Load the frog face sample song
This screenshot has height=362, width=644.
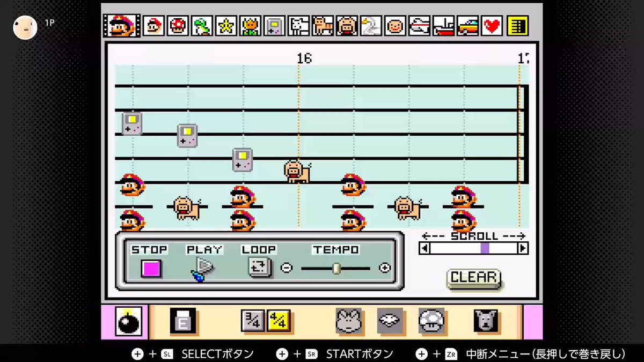tap(349, 321)
